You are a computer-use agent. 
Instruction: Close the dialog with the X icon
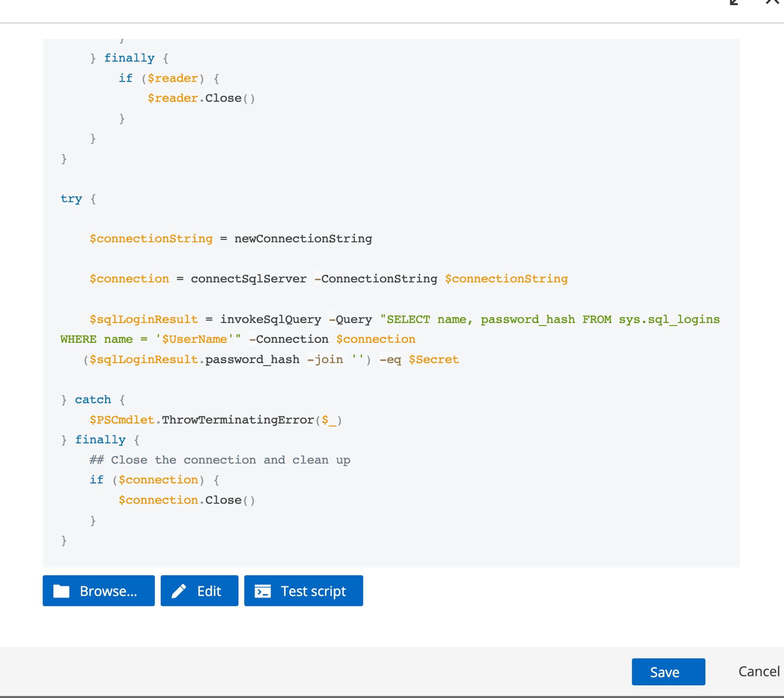coord(773,2)
